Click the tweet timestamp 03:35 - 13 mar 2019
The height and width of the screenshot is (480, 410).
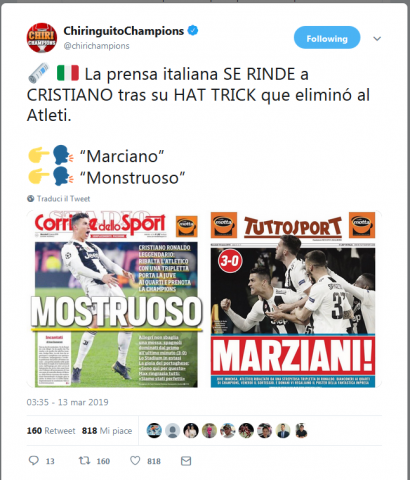pos(67,402)
